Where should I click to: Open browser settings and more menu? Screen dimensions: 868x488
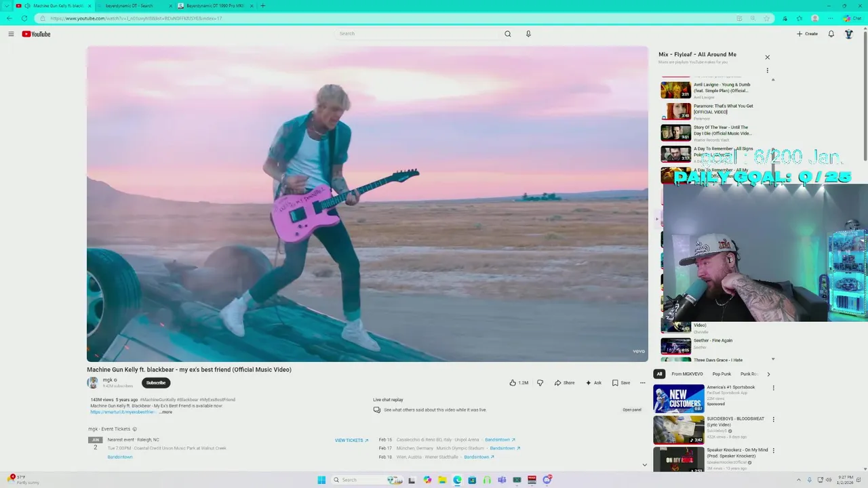831,18
